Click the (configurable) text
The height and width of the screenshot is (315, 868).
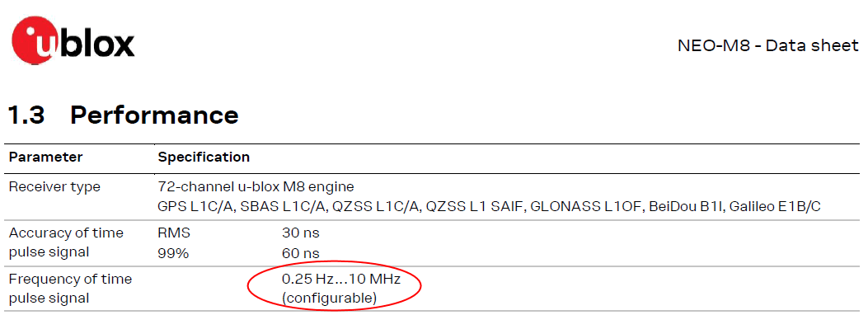pyautogui.click(x=330, y=299)
